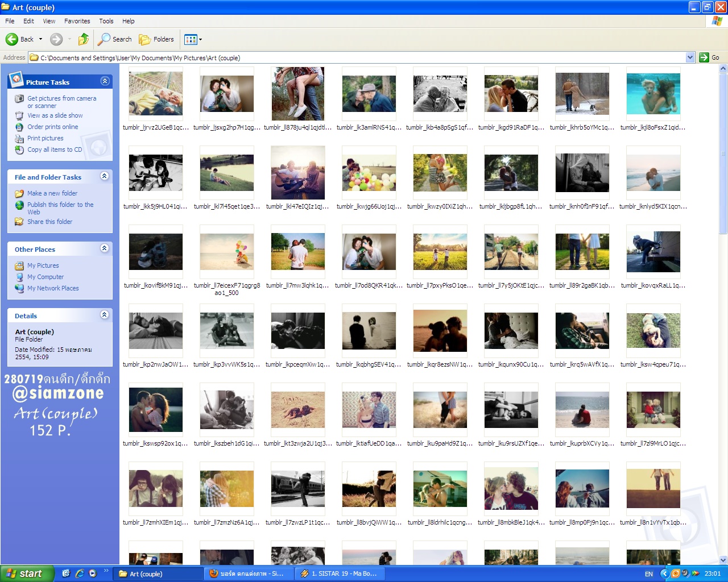The image size is (728, 582).
Task: Select the colorful balloons thumbnail tumblr_lkwjg66Uoj1qj
Action: point(369,173)
